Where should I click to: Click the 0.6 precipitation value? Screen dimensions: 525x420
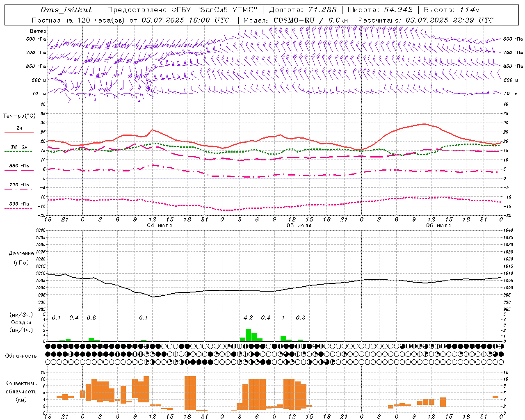[91, 318]
